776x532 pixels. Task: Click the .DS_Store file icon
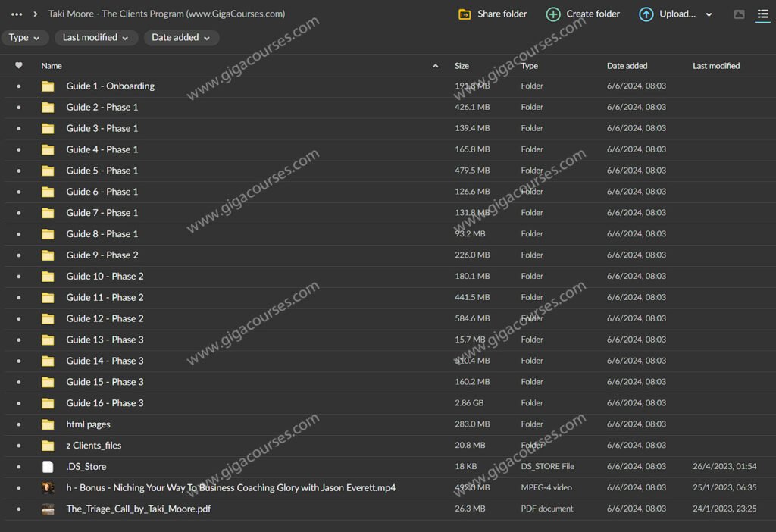48,467
